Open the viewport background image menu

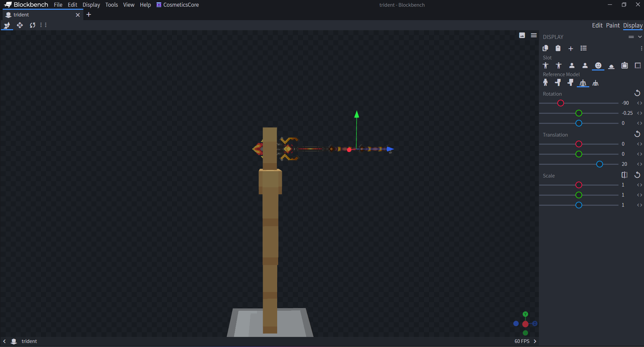point(522,35)
